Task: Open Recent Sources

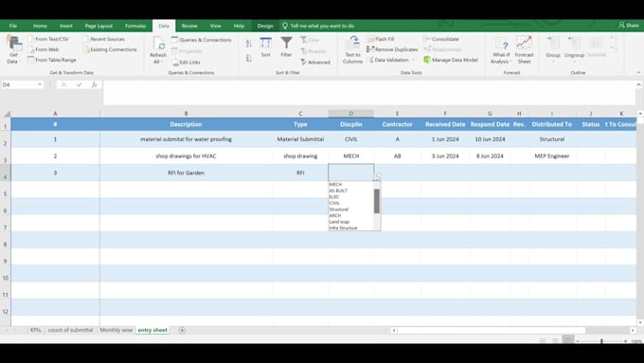Action: pos(103,39)
